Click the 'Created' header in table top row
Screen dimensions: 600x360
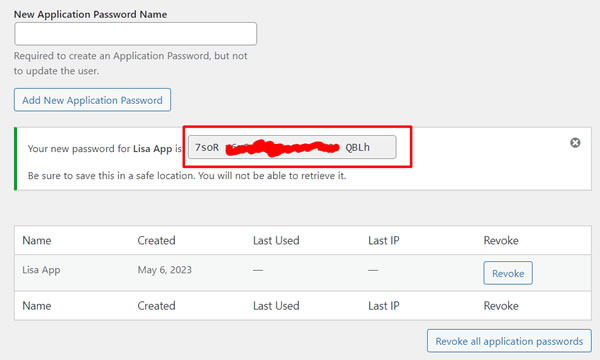click(156, 241)
